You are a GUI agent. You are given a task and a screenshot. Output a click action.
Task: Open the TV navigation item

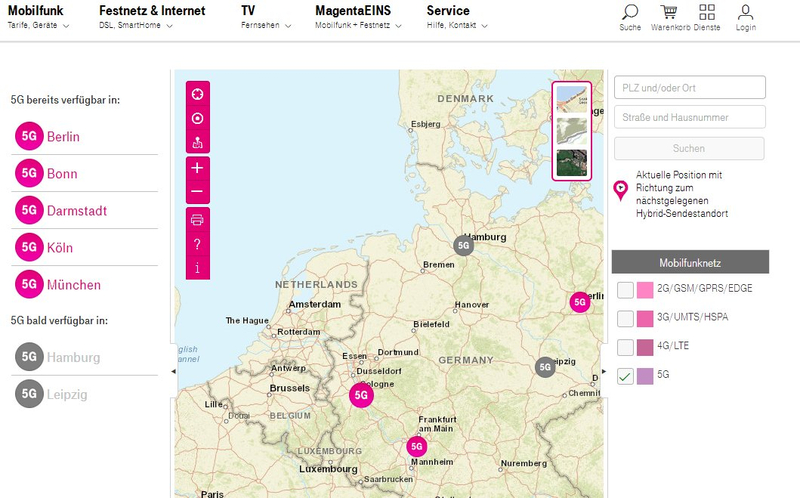click(x=248, y=10)
